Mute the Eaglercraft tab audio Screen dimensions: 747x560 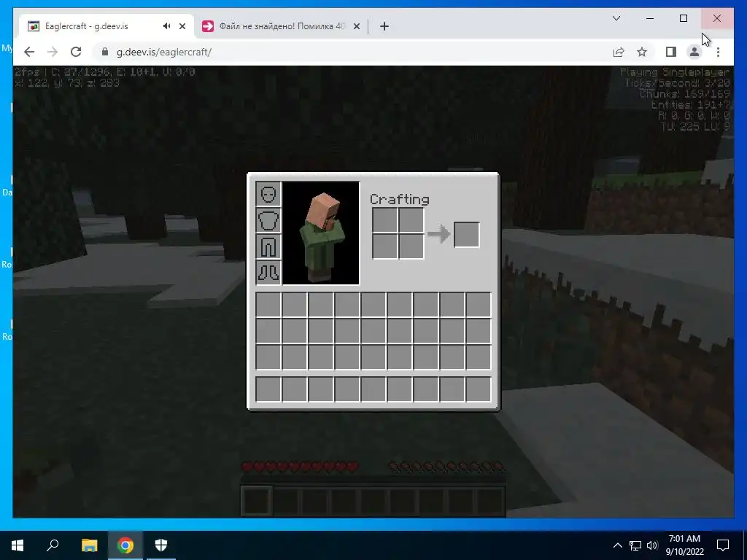(166, 26)
